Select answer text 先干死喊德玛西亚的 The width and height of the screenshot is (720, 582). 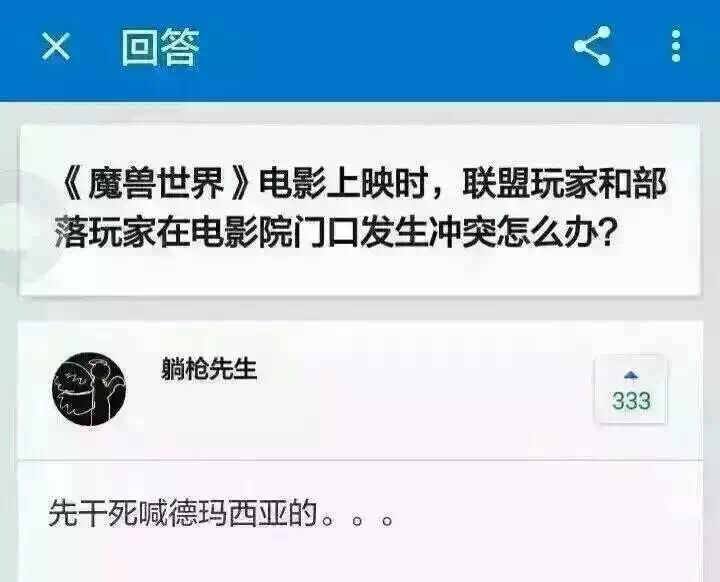[183, 513]
